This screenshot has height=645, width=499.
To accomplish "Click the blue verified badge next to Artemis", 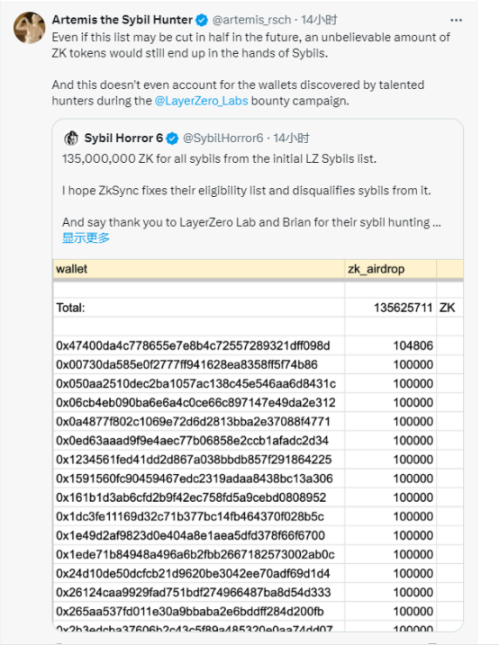I will (202, 20).
